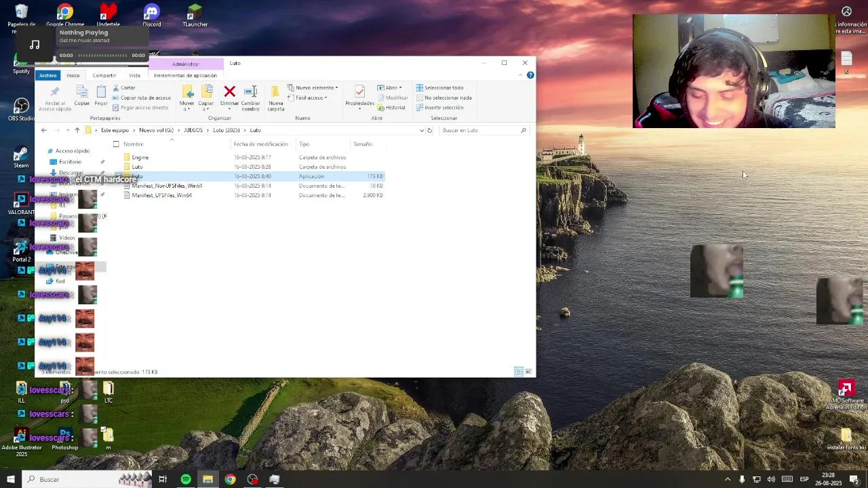Click the Task View icon on the taskbar
This screenshot has height=488, width=868.
click(x=163, y=479)
